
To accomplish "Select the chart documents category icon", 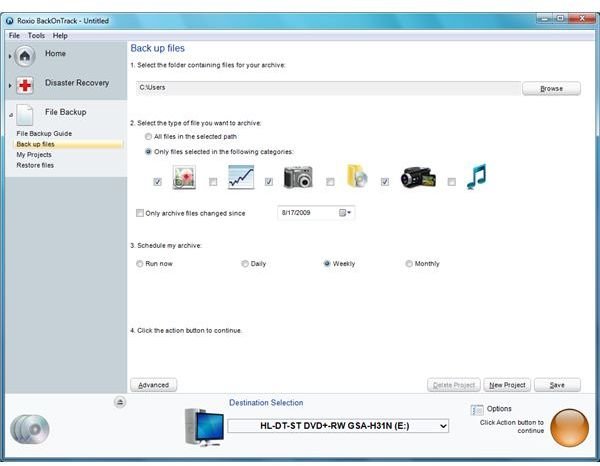I will pyautogui.click(x=241, y=177).
